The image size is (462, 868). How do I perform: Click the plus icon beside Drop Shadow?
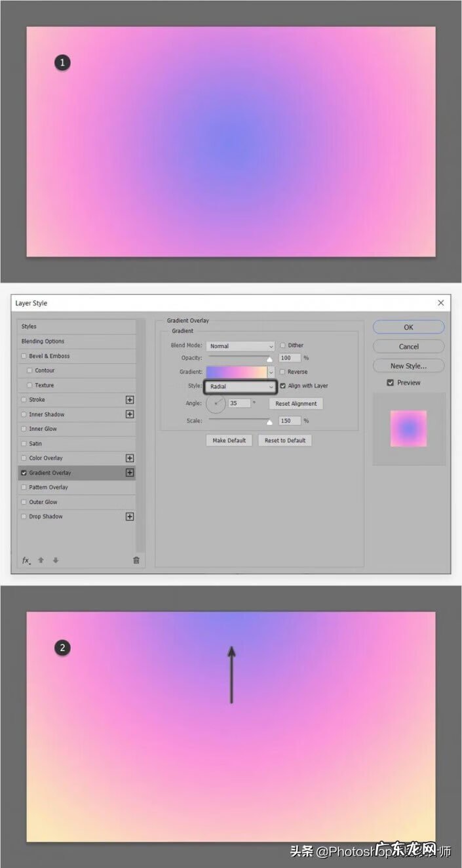(130, 517)
